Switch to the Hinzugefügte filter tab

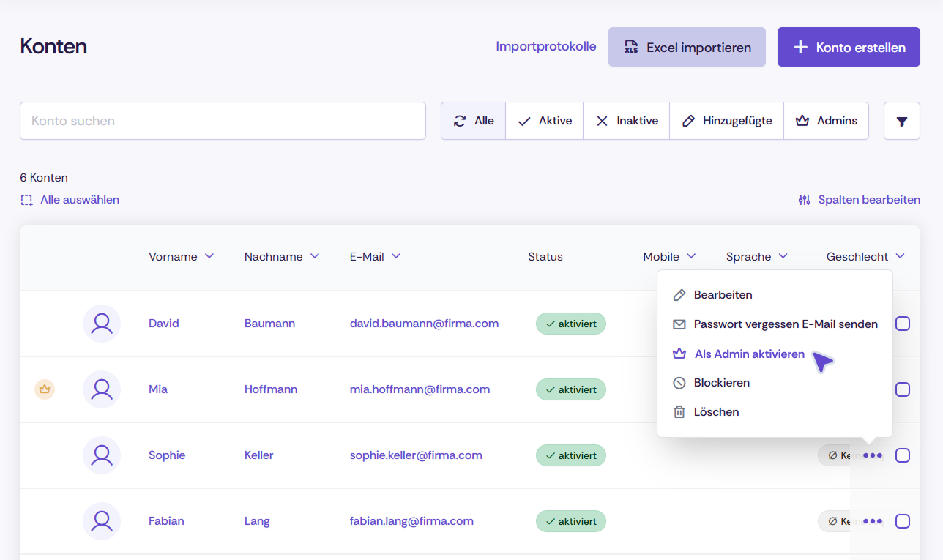tap(727, 121)
